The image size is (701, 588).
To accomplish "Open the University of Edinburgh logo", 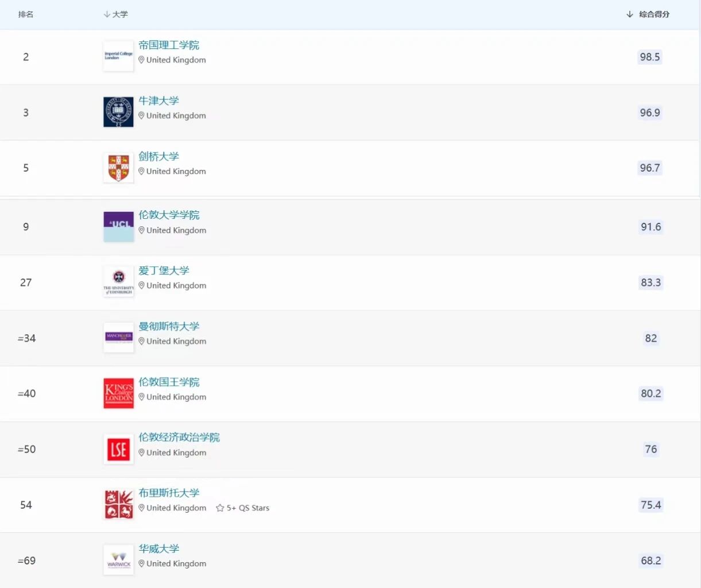I will click(118, 282).
